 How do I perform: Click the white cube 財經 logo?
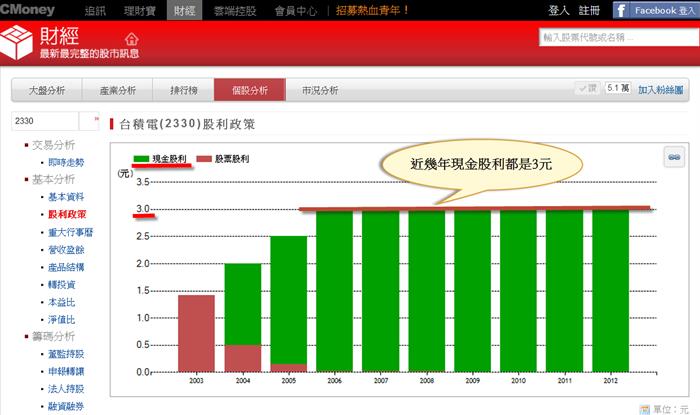point(17,42)
